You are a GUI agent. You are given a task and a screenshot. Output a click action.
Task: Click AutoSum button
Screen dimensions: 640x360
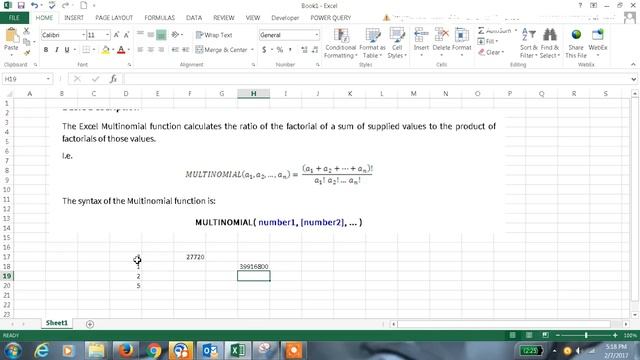(494, 31)
